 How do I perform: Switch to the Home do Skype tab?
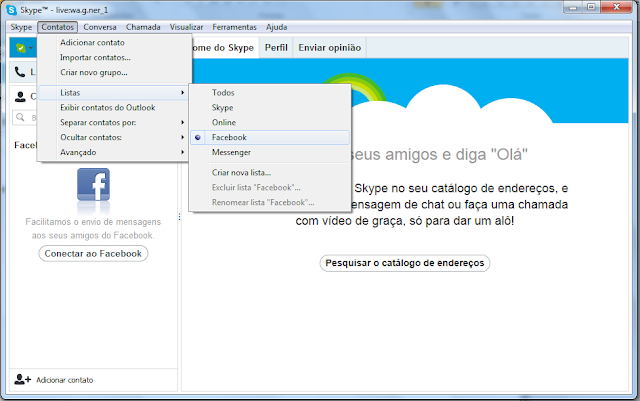225,48
